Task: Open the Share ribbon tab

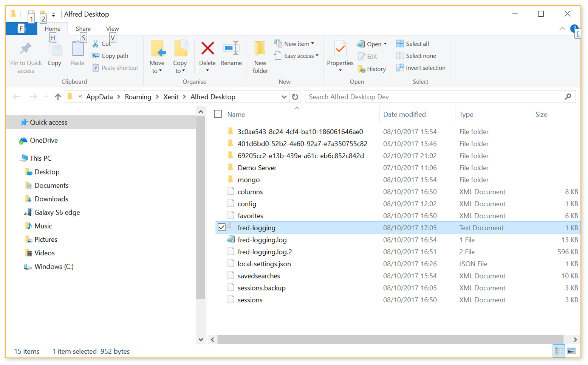Action: 83,29
